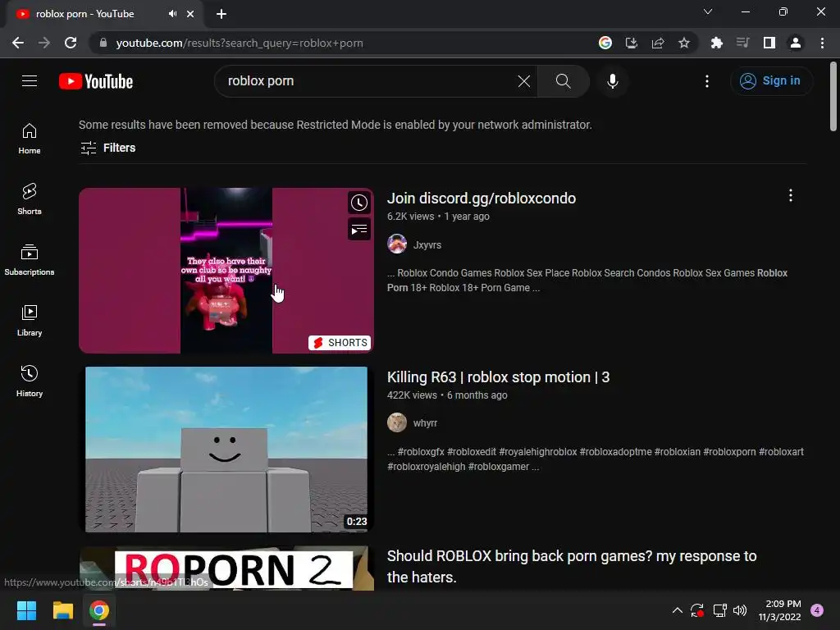Go to the YouTube logo home link
The width and height of the screenshot is (840, 630).
click(96, 81)
